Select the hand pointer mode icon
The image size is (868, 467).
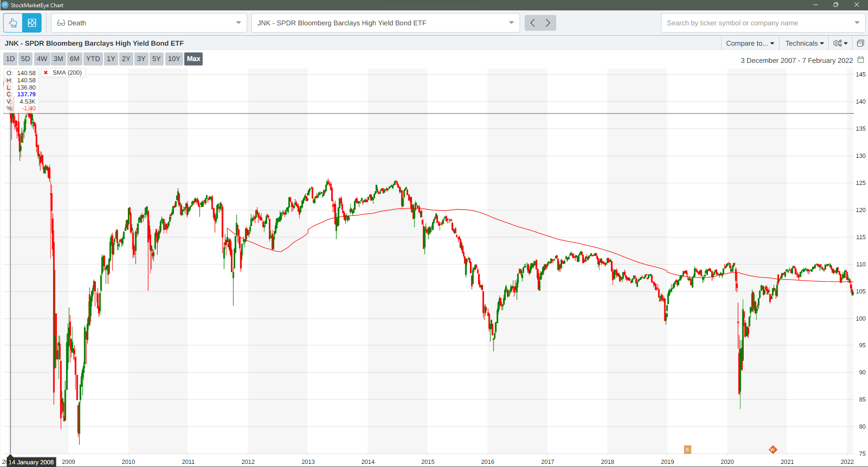13,23
